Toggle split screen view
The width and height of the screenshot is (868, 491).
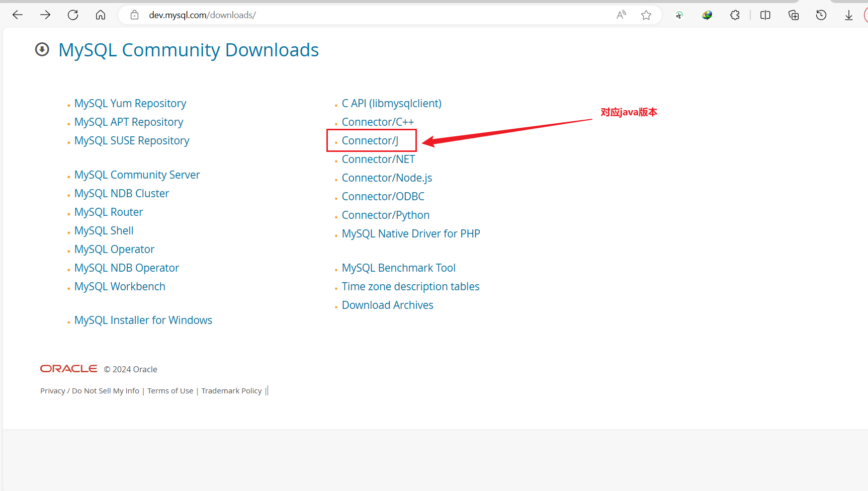(x=765, y=15)
